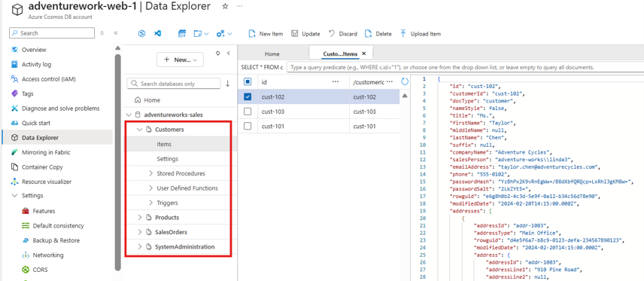Click the Delete button
The image size is (644, 281).
coord(378,34)
